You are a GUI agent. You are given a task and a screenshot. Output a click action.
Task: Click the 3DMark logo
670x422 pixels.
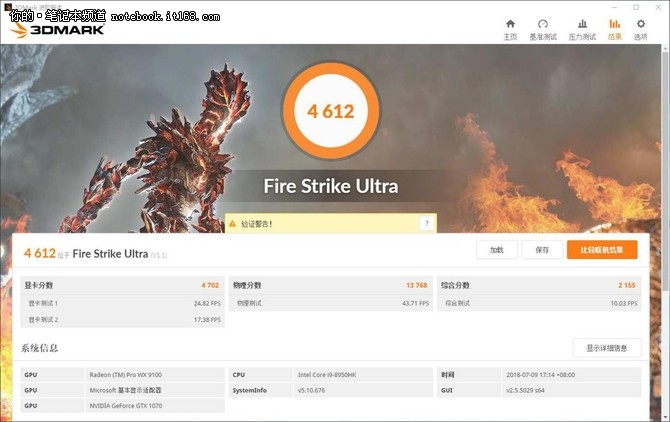click(x=58, y=30)
